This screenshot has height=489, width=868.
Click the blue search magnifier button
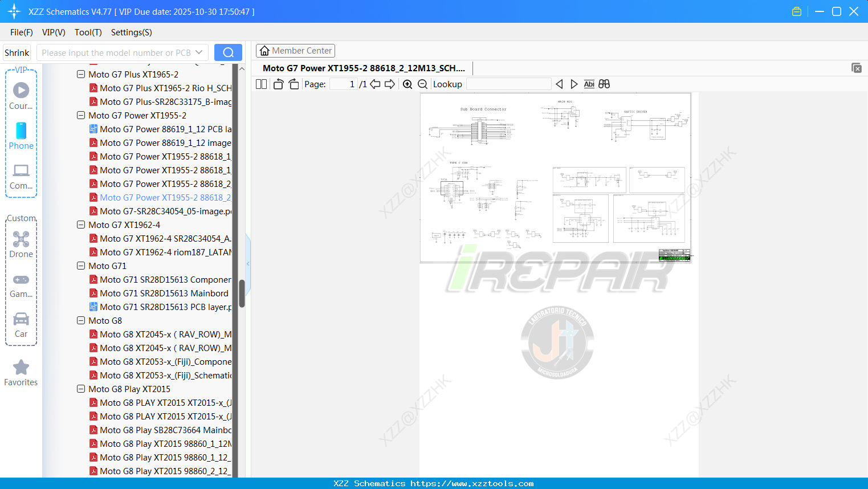tap(228, 52)
